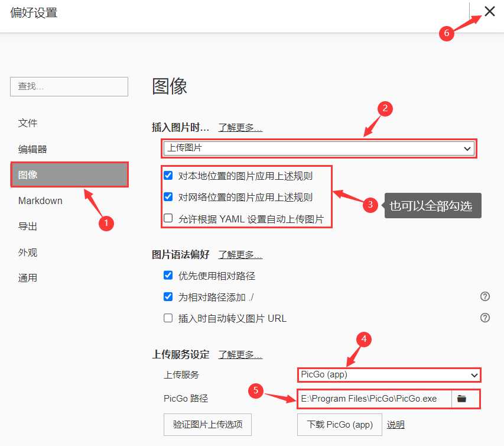Browse for PicGo path folder icon
The width and height of the screenshot is (504, 446).
coord(461,399)
